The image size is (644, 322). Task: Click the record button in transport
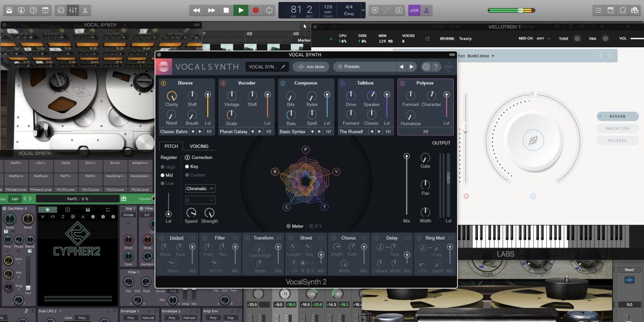[256, 10]
